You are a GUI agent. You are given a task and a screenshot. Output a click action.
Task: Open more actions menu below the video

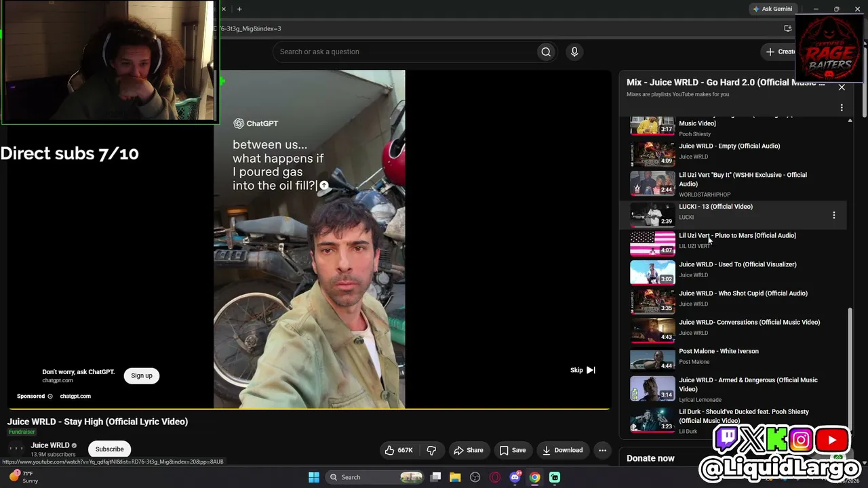[602, 450]
